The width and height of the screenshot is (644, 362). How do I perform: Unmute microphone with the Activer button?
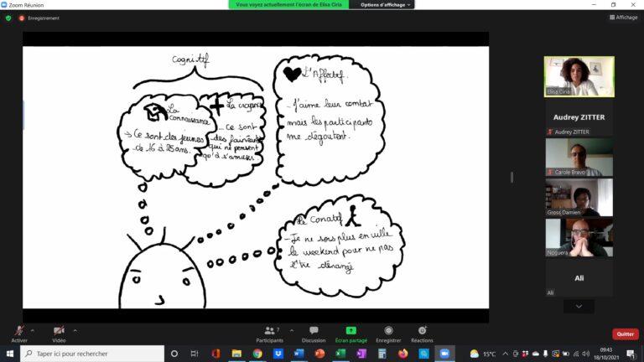coord(18,332)
